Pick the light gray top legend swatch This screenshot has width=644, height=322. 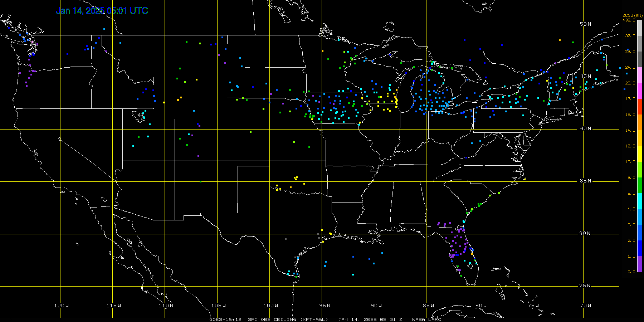[640, 28]
